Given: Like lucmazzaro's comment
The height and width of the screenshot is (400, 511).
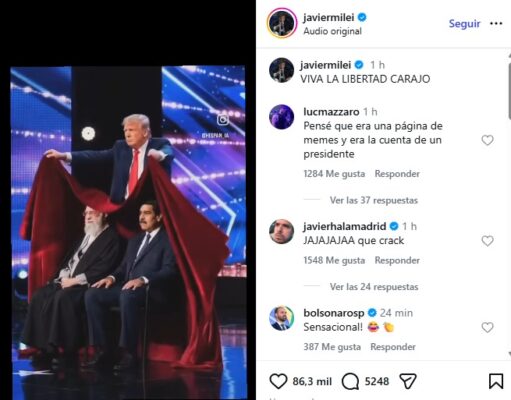Looking at the screenshot, I should click(487, 140).
